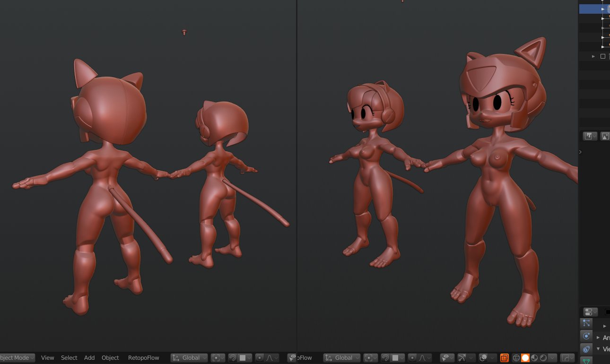The height and width of the screenshot is (364, 610).
Task: Open proportional falloff curve in left viewport header
Action: (x=272, y=358)
